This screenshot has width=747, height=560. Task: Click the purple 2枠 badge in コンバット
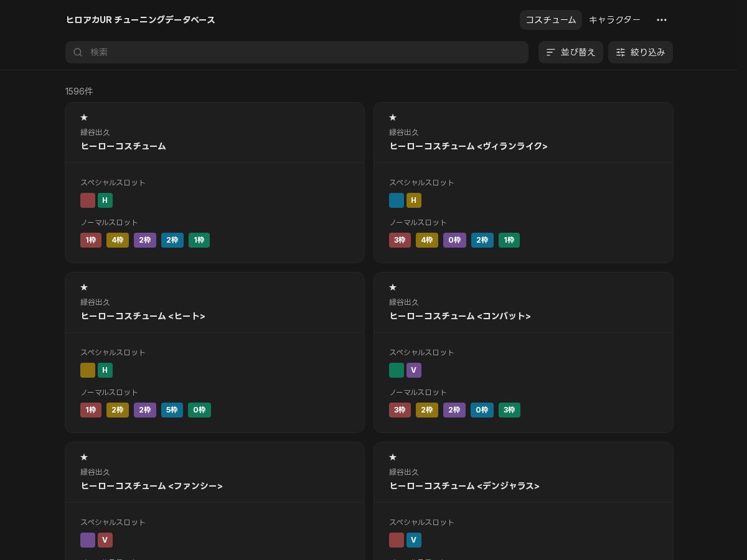[x=454, y=410]
